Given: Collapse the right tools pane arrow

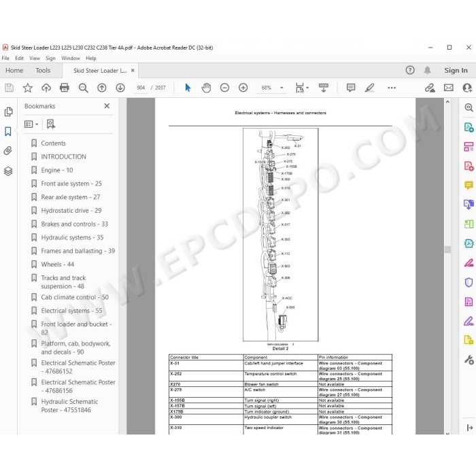Looking at the screenshot, I should (469, 428).
